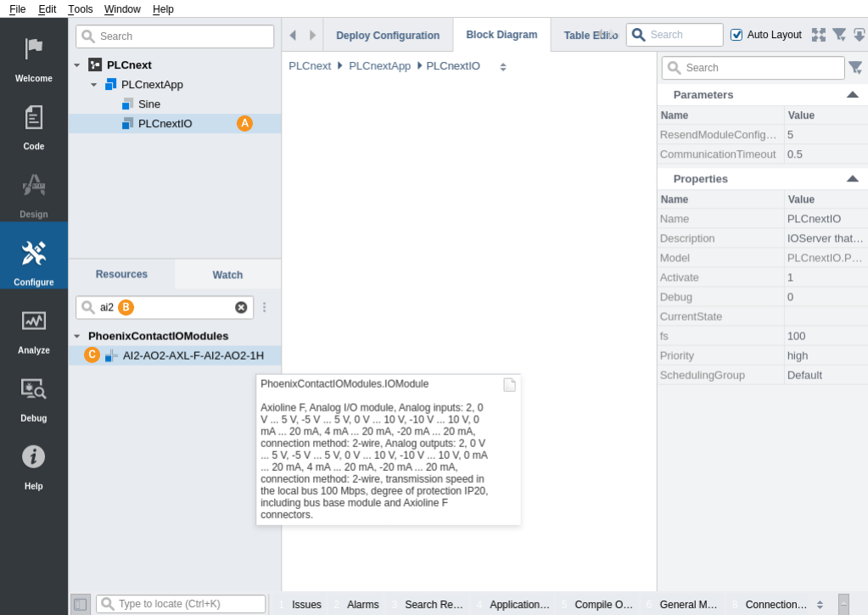Collapse the PhoenixContactIOModules group
868x615 pixels.
click(x=77, y=336)
